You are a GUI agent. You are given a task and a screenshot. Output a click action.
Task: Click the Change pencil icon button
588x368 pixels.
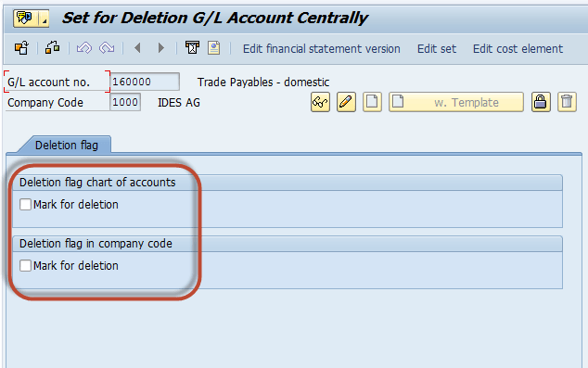click(346, 102)
